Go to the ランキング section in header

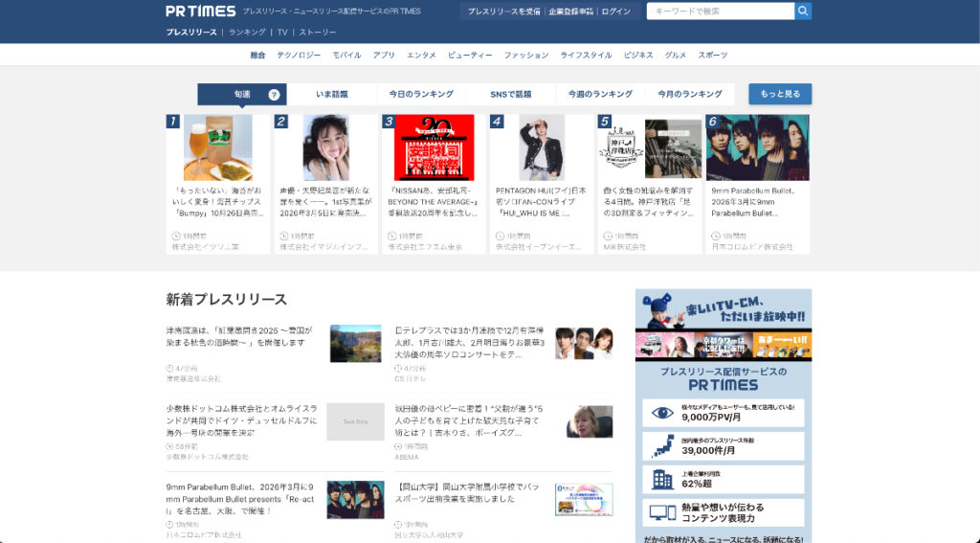[x=247, y=33]
